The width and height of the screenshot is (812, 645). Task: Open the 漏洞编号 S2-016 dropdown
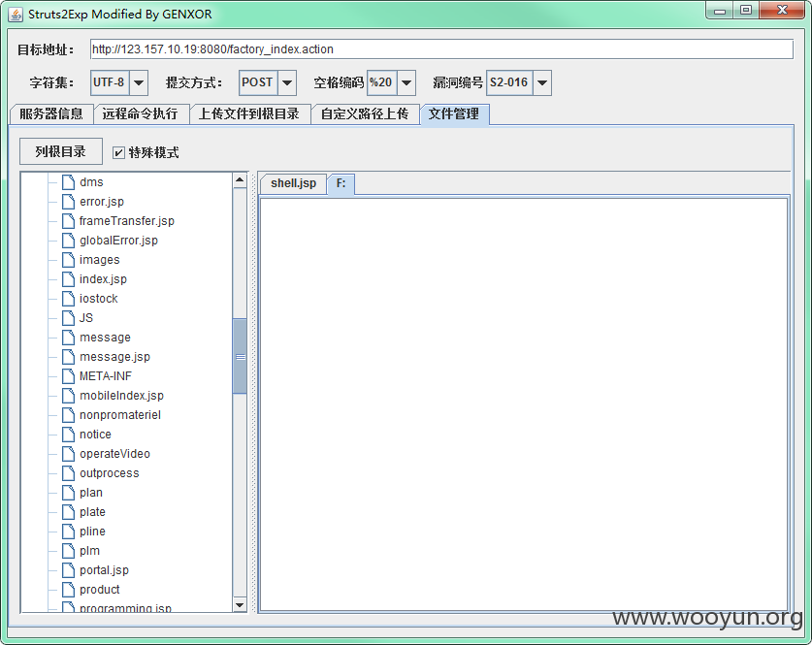click(x=542, y=82)
